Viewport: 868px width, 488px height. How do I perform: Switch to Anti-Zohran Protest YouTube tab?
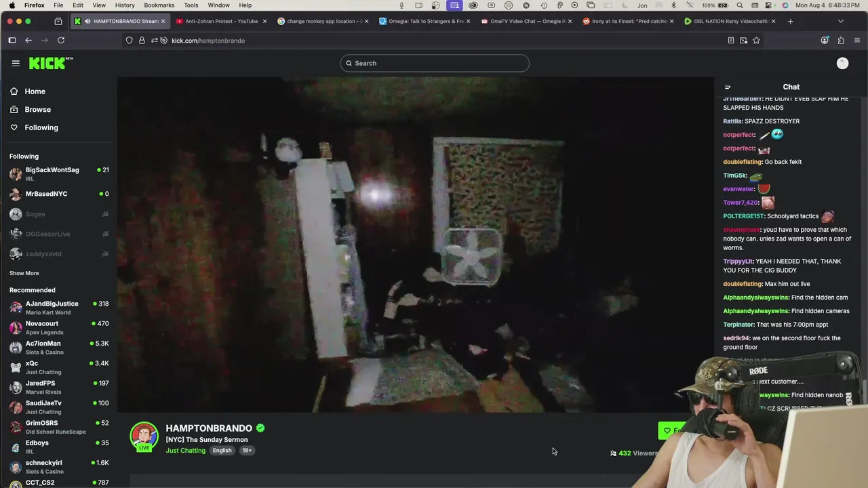[x=221, y=21]
